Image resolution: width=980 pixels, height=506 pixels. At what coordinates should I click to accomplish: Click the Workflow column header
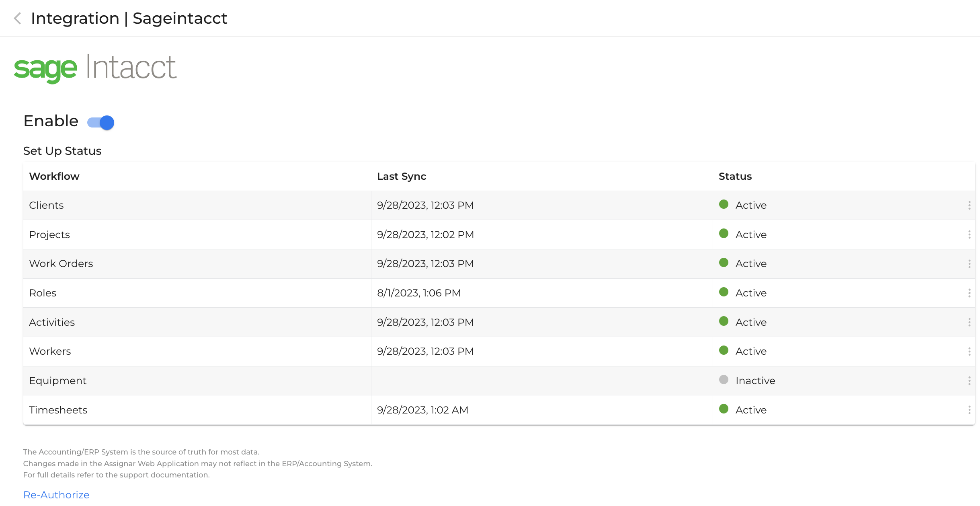tap(54, 176)
